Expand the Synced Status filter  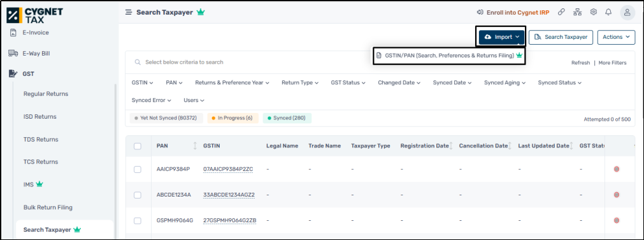coord(560,83)
